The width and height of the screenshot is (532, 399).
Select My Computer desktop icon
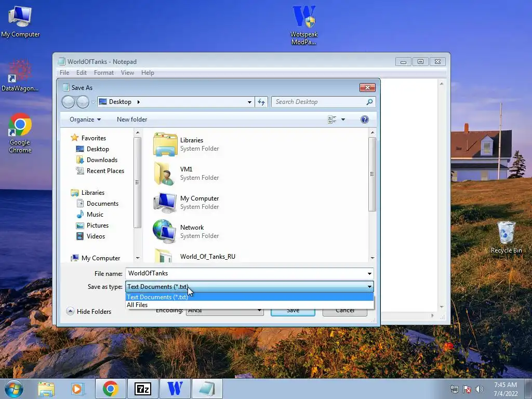point(20,22)
